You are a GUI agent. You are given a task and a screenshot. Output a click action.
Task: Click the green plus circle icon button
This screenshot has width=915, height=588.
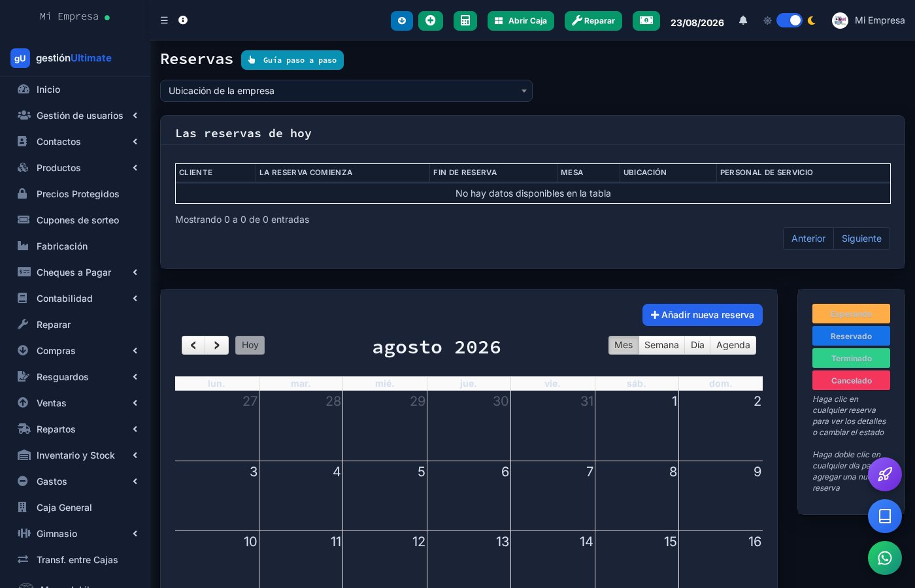[x=431, y=21]
